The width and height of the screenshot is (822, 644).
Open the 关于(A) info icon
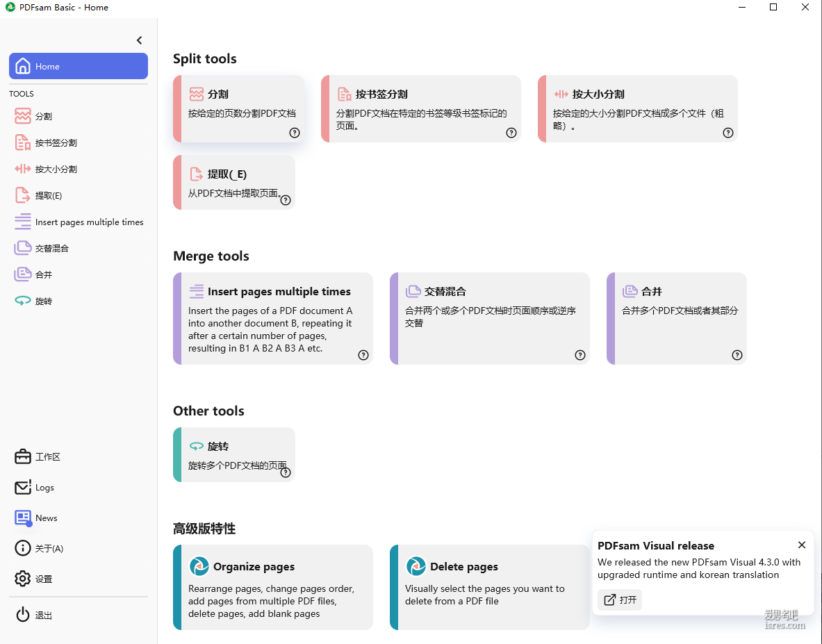(x=22, y=548)
